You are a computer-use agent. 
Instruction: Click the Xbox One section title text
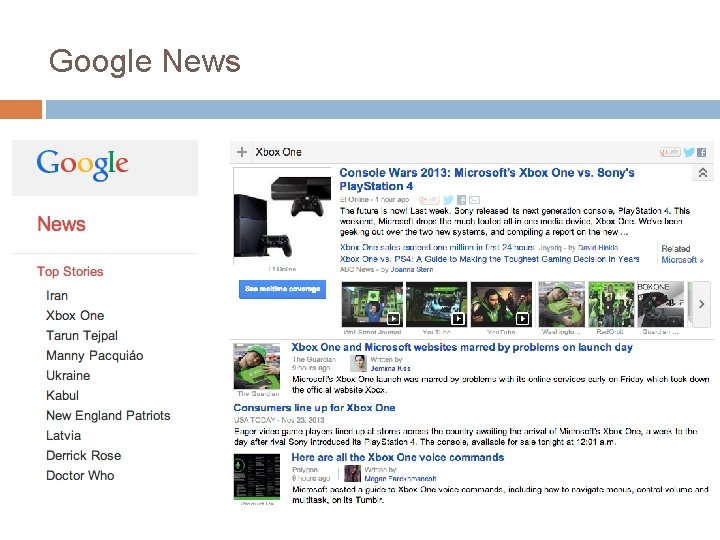coord(278,152)
